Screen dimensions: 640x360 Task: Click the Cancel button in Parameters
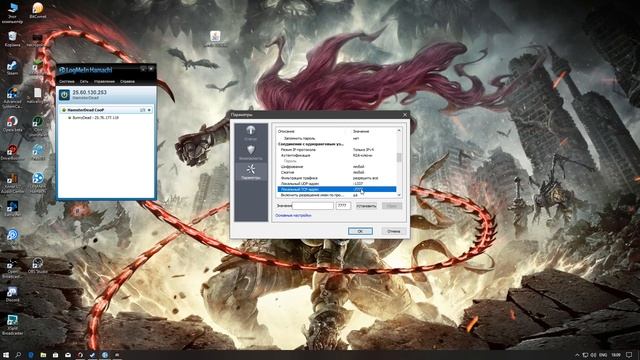(393, 231)
